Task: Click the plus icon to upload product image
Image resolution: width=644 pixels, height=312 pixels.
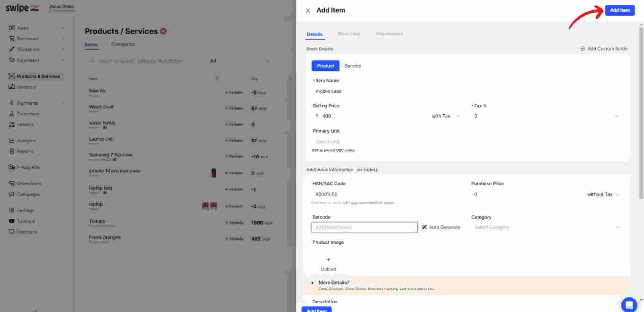Action: coord(328,259)
